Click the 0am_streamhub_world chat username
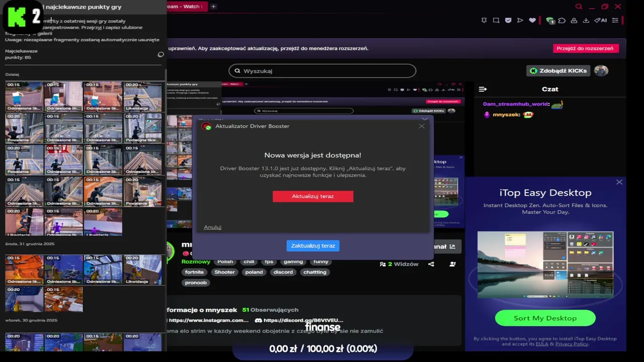644x362 pixels. (x=516, y=104)
